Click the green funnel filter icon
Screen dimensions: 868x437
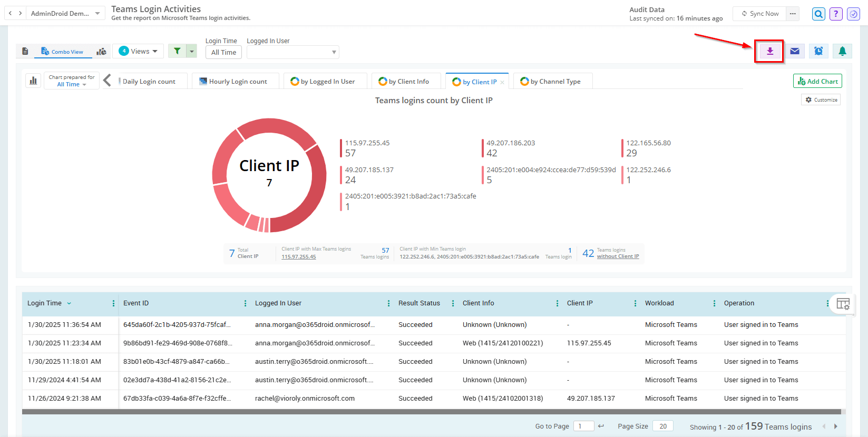click(178, 51)
